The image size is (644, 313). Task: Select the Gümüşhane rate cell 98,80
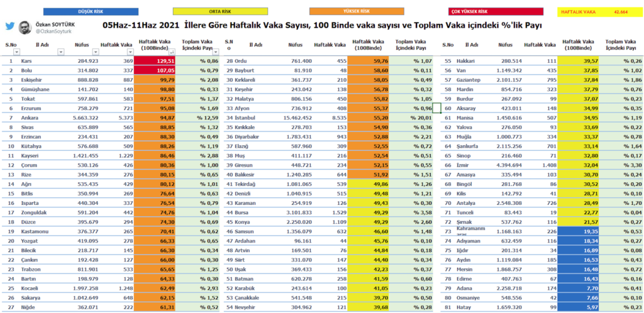(155, 89)
